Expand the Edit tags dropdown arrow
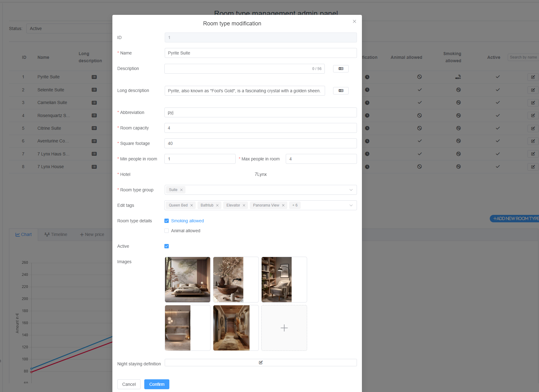Screen dimensions: 539x392 coord(351,205)
